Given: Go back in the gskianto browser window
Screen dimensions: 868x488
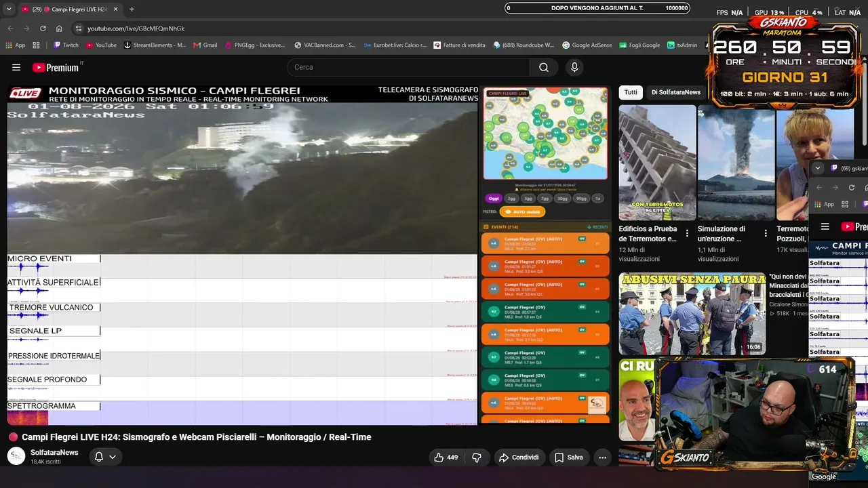Looking at the screenshot, I should pyautogui.click(x=819, y=188).
